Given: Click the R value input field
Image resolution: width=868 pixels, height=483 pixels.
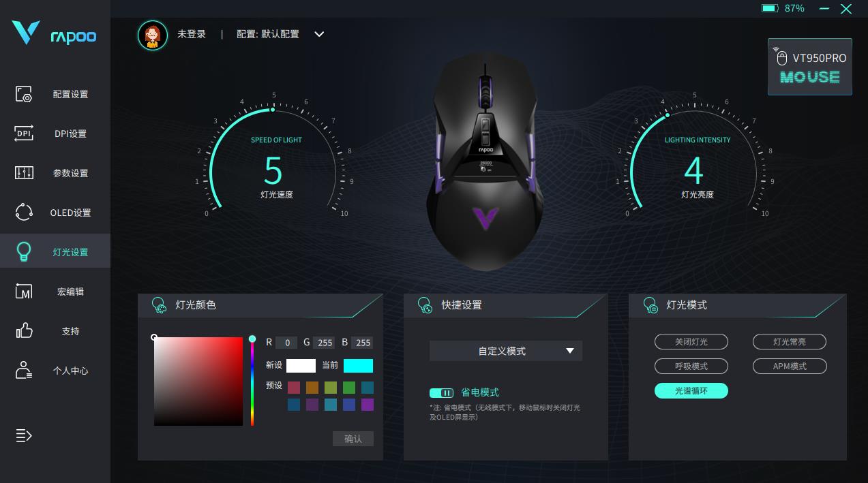Looking at the screenshot, I should tap(286, 343).
